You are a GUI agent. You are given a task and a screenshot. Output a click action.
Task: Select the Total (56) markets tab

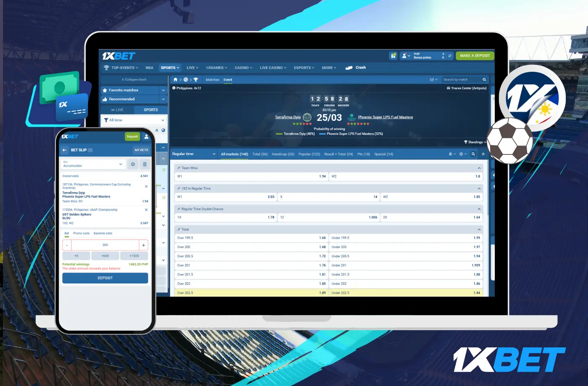click(x=260, y=154)
